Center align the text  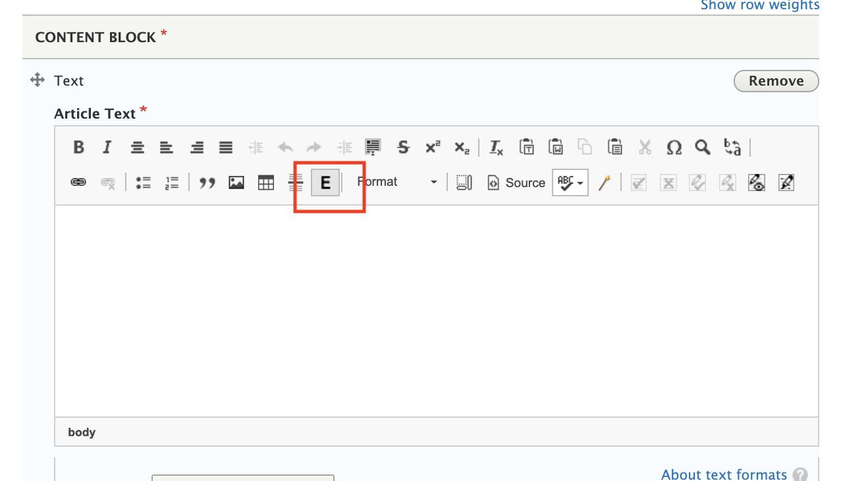coord(137,147)
